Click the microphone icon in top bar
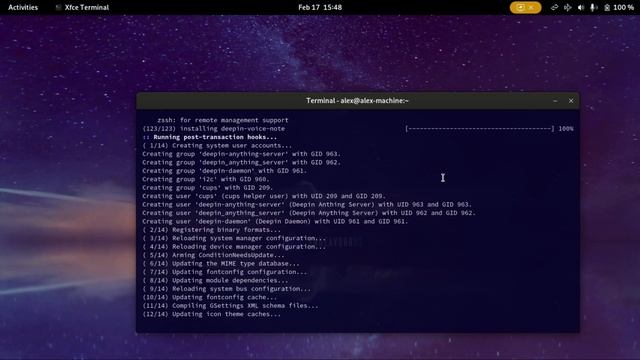 594,7
